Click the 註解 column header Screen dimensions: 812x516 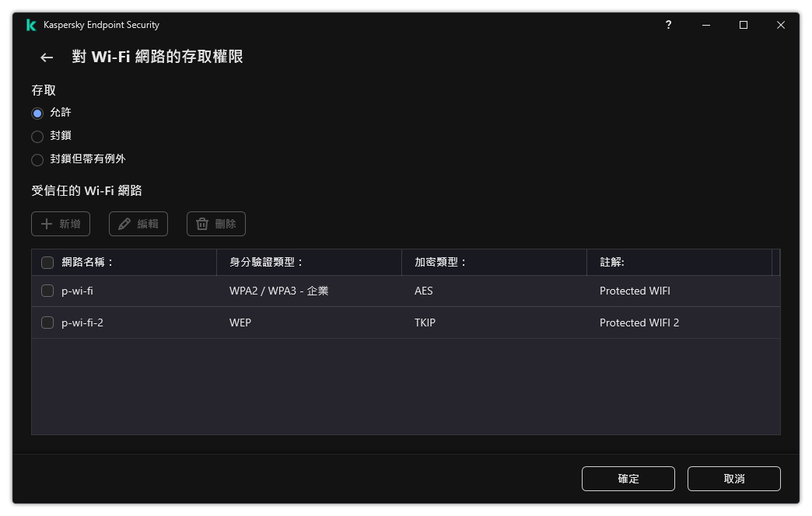click(x=612, y=263)
